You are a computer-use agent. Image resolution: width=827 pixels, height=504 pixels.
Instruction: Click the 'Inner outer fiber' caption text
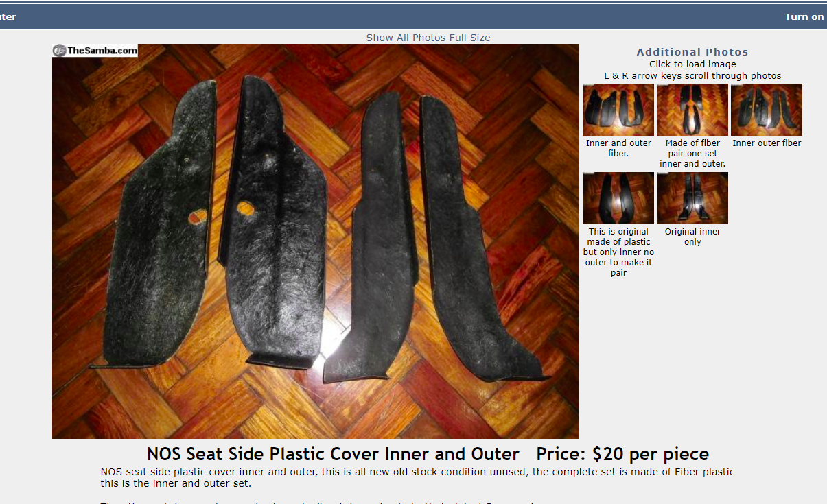[x=767, y=143]
